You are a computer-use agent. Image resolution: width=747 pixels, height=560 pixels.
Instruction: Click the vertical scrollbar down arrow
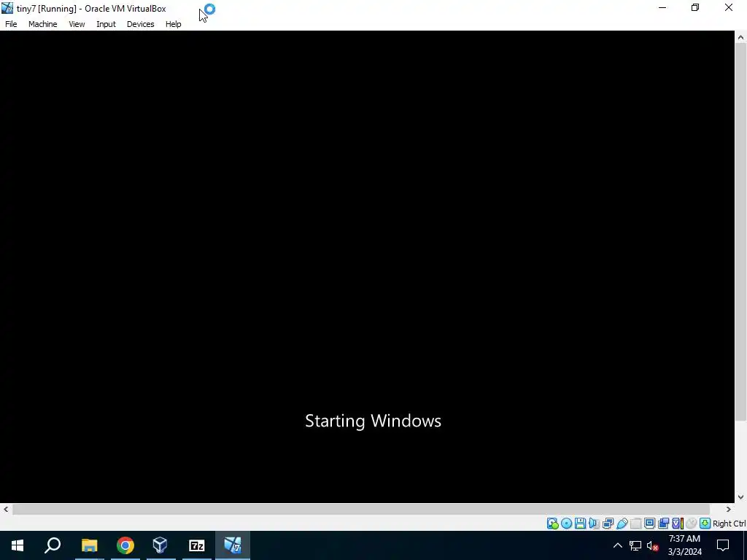click(741, 497)
